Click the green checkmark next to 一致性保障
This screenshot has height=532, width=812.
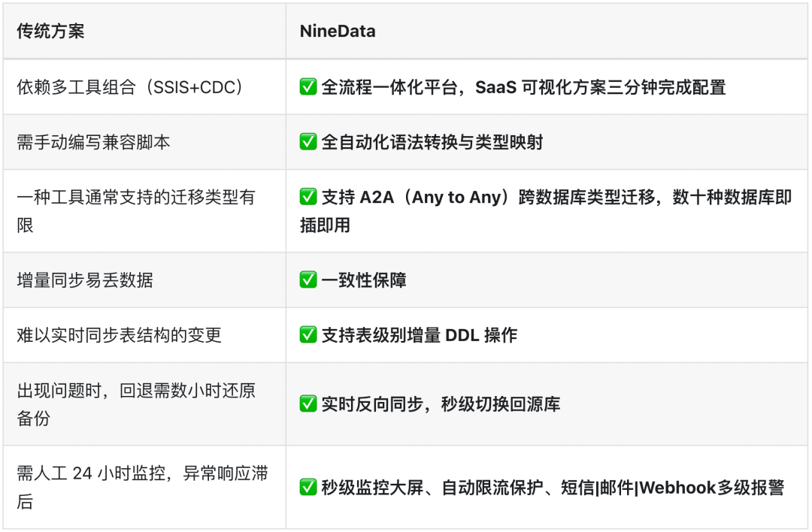click(308, 280)
